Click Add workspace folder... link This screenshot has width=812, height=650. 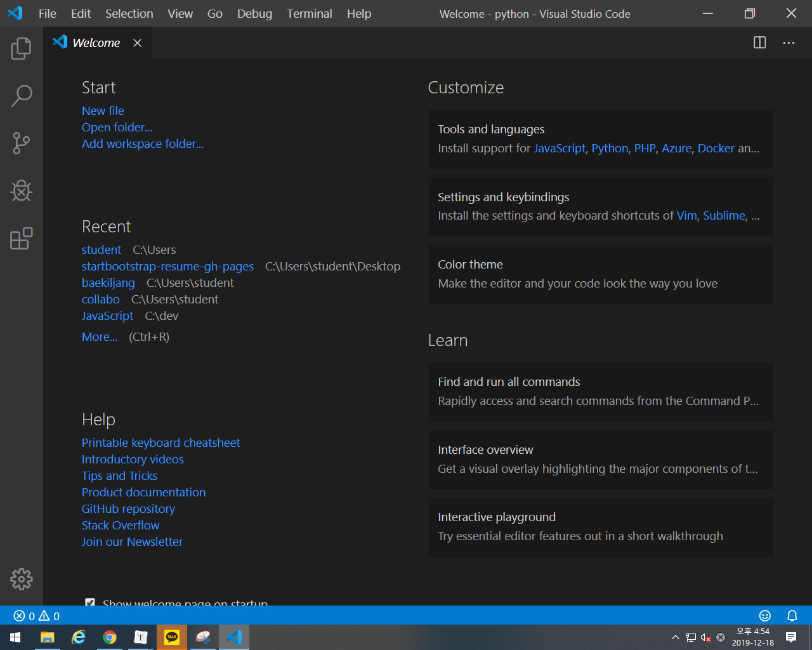click(x=143, y=143)
